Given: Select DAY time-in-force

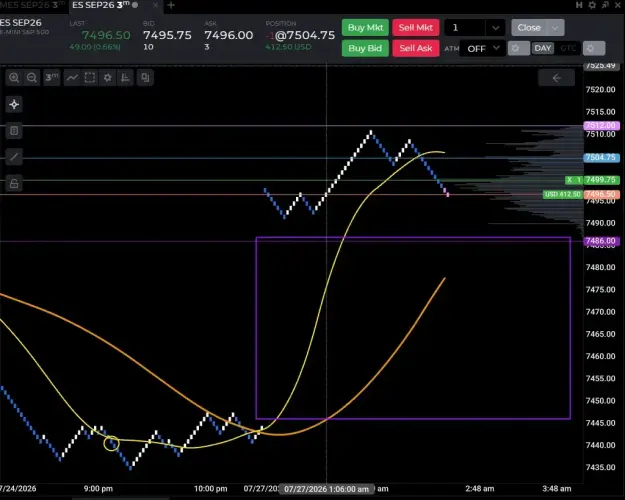Looking at the screenshot, I should tap(542, 49).
